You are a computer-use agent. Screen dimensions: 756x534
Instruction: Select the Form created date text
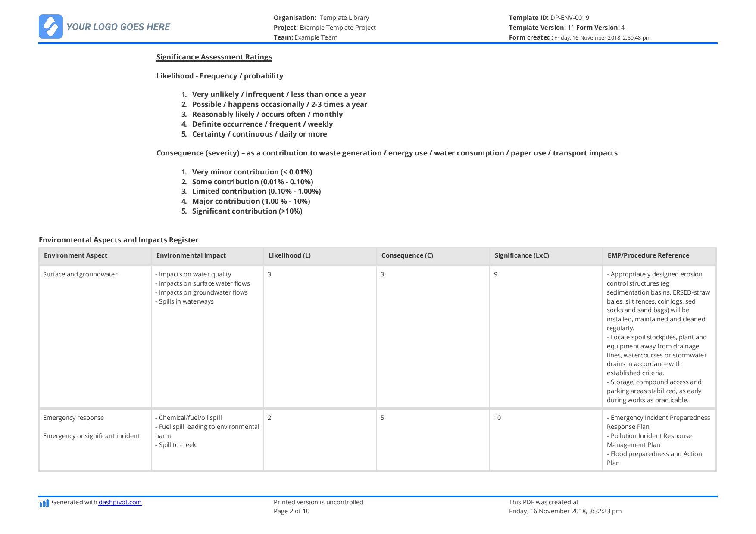(x=580, y=37)
